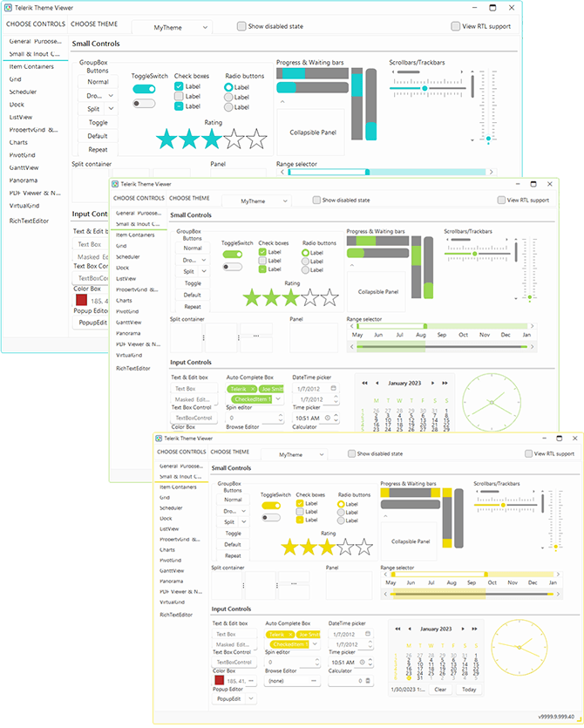Open Split button arrow in teal window
Screen dimensions: 584x728
[x=111, y=109]
